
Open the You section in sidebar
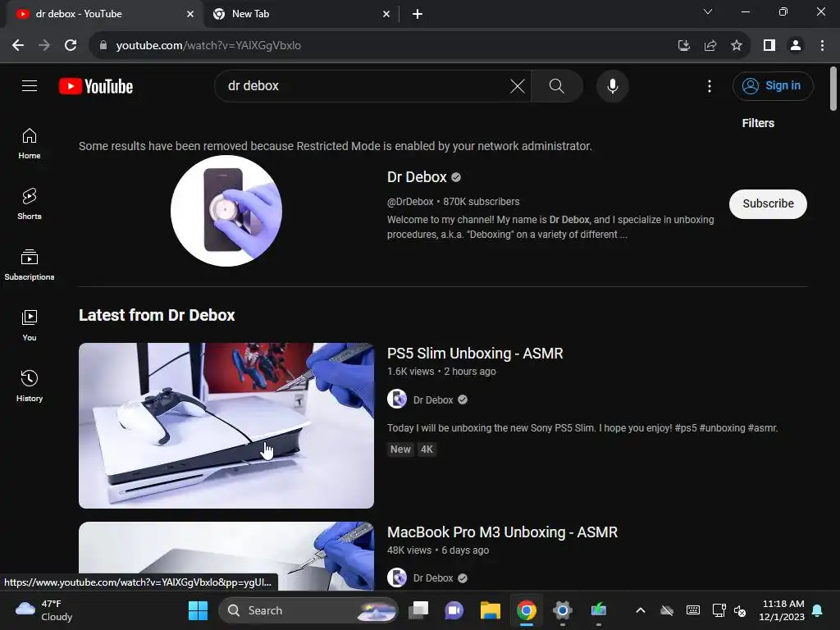30,325
